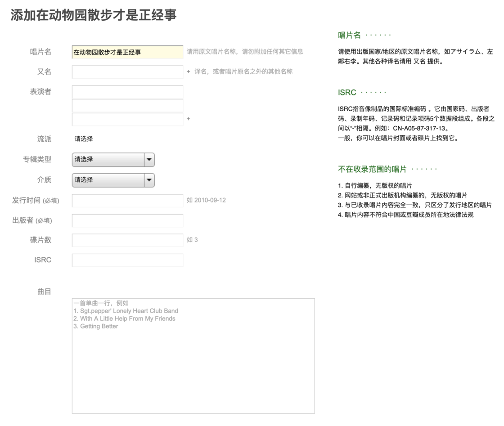
Task: Click the hint 请用原文唱片名称，请勿附加任何其它信息
Action: 245,51
